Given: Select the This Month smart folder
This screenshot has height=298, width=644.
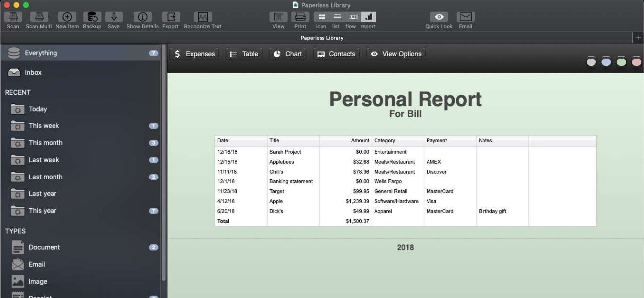Looking at the screenshot, I should pos(46,143).
